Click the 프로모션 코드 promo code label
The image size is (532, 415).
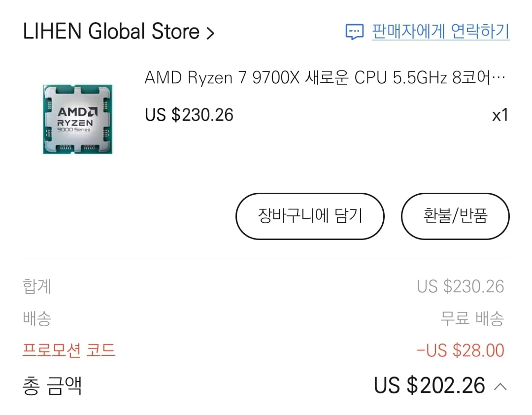[x=69, y=350]
